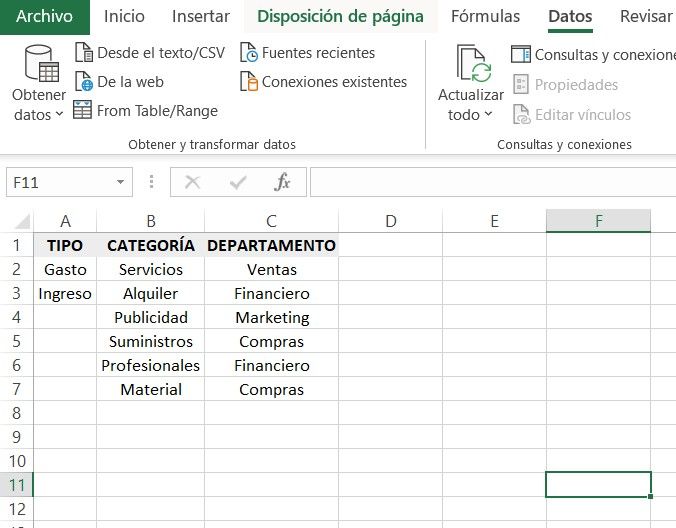
Task: Select the Publicidad cell
Action: (x=150, y=317)
